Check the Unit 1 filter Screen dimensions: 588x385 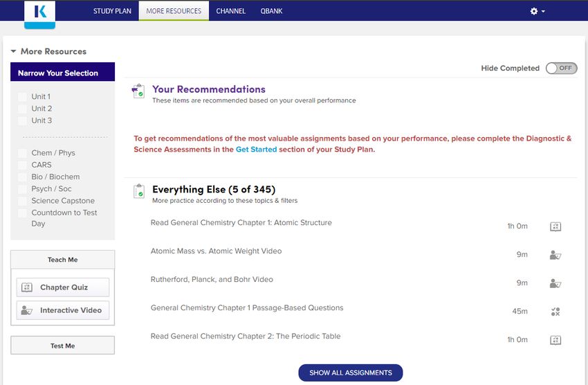pyautogui.click(x=23, y=97)
